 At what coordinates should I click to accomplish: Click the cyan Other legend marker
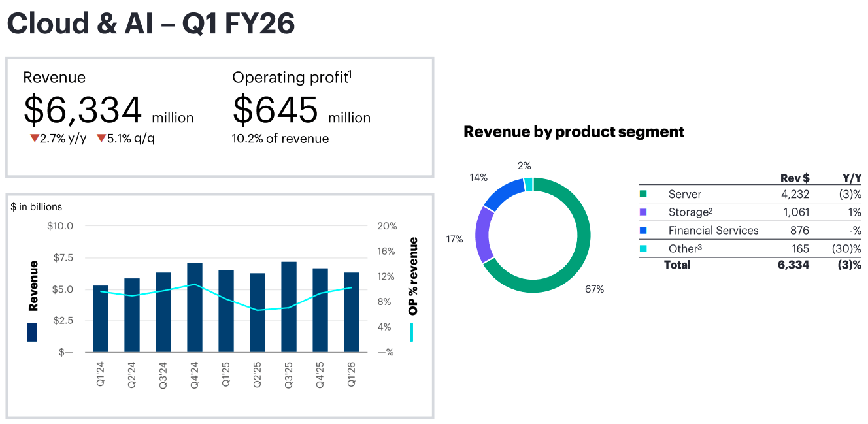[x=643, y=248]
